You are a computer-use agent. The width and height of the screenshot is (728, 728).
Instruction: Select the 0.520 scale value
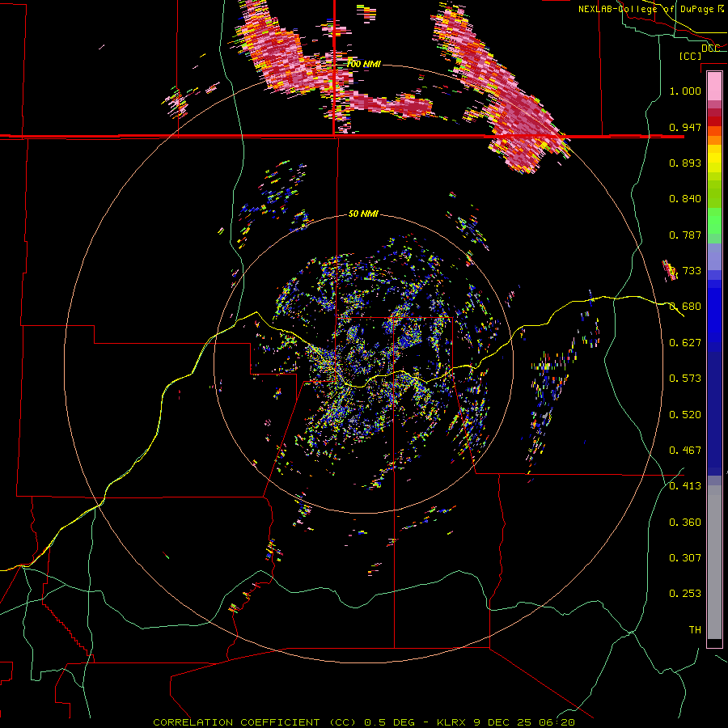(685, 415)
